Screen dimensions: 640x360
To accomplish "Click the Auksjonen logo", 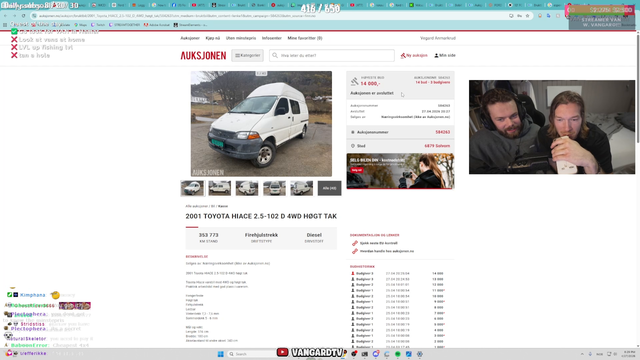I will click(203, 56).
